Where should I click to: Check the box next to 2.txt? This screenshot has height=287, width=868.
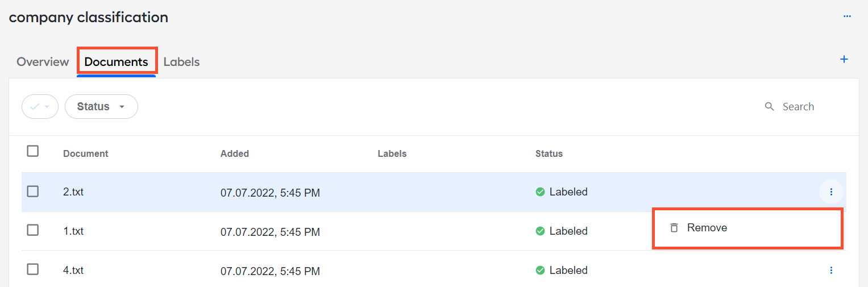pos(33,191)
